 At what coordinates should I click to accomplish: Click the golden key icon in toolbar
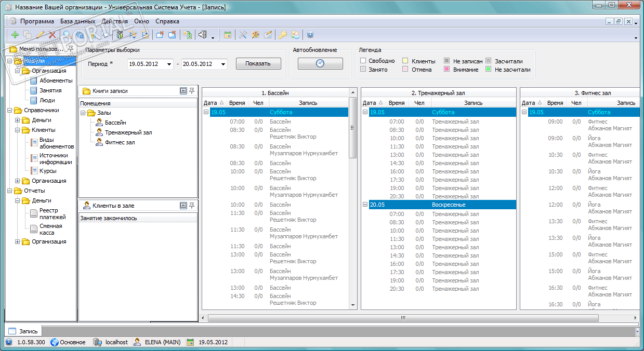click(282, 35)
